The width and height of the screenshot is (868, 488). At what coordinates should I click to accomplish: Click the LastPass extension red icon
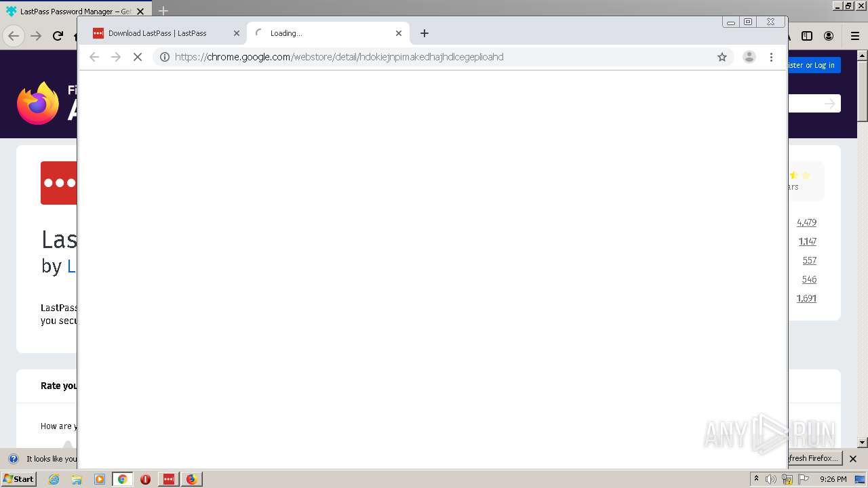[58, 182]
